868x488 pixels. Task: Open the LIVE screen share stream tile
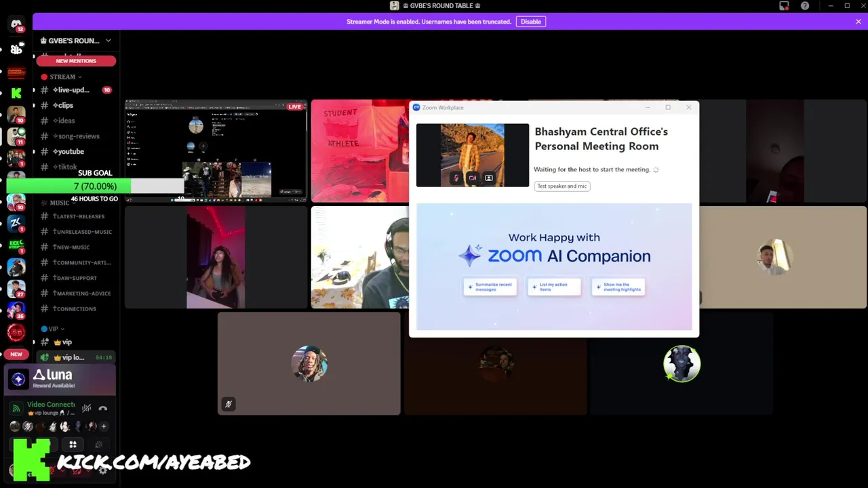(216, 151)
